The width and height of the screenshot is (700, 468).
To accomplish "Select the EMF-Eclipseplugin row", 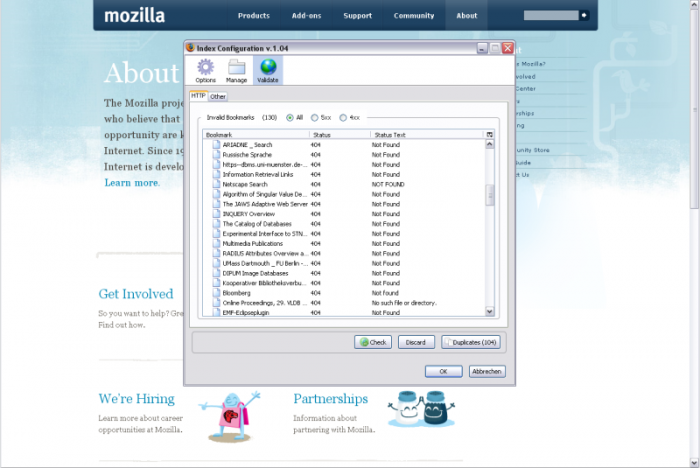I will pos(344,313).
